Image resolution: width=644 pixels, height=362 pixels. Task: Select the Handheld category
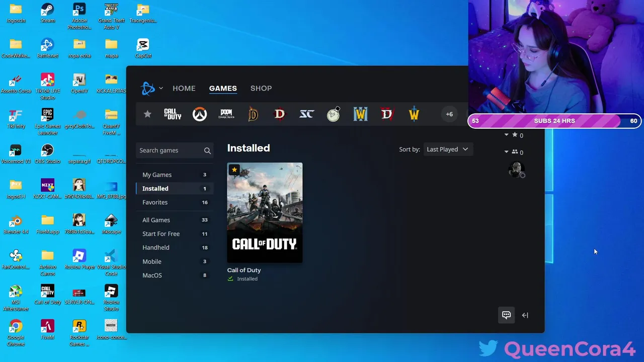[x=175, y=247]
